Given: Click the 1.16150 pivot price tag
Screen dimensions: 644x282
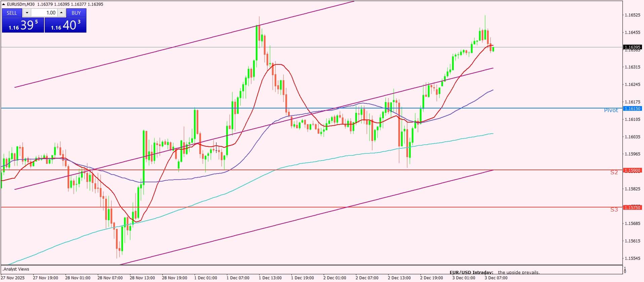Looking at the screenshot, I should coord(632,108).
